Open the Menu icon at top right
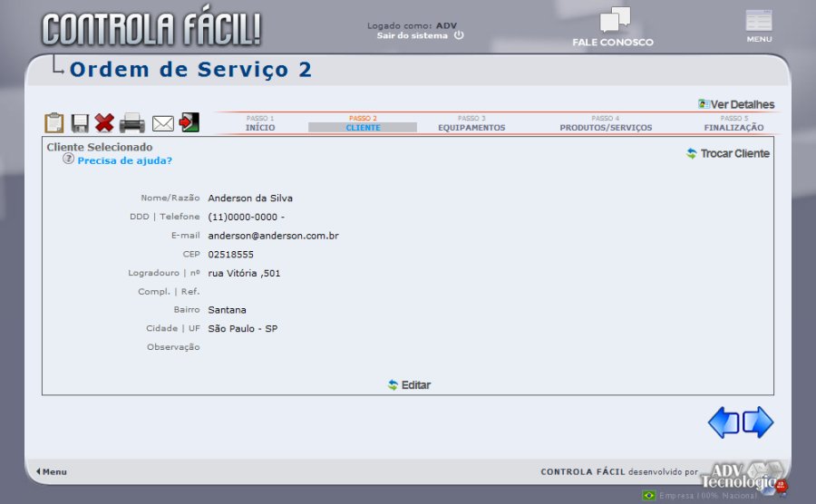 pos(759,26)
